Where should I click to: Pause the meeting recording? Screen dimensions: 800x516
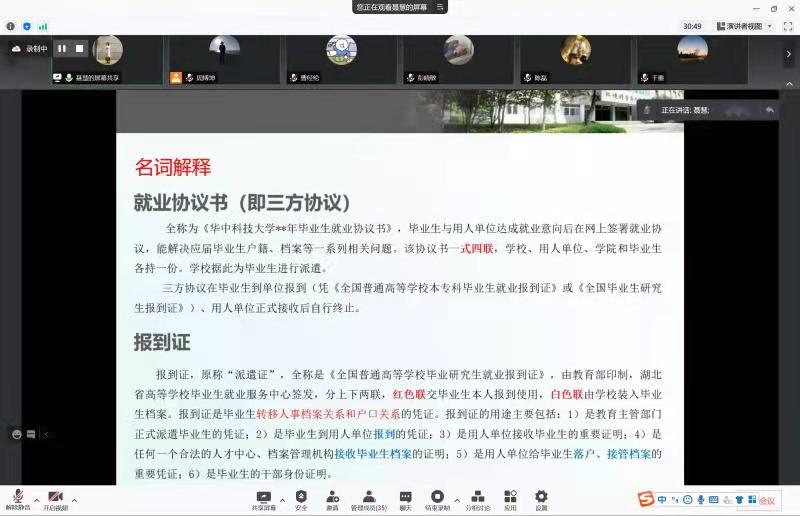point(62,48)
